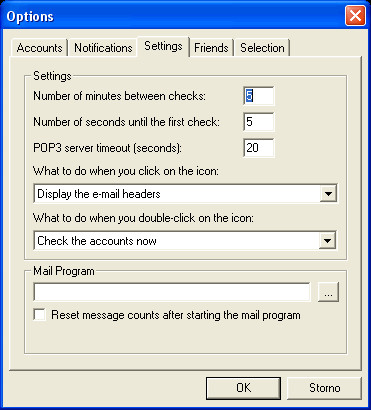The image size is (371, 410).
Task: Click the 'Reset message counts after starting the mail program' text
Action: 176,315
